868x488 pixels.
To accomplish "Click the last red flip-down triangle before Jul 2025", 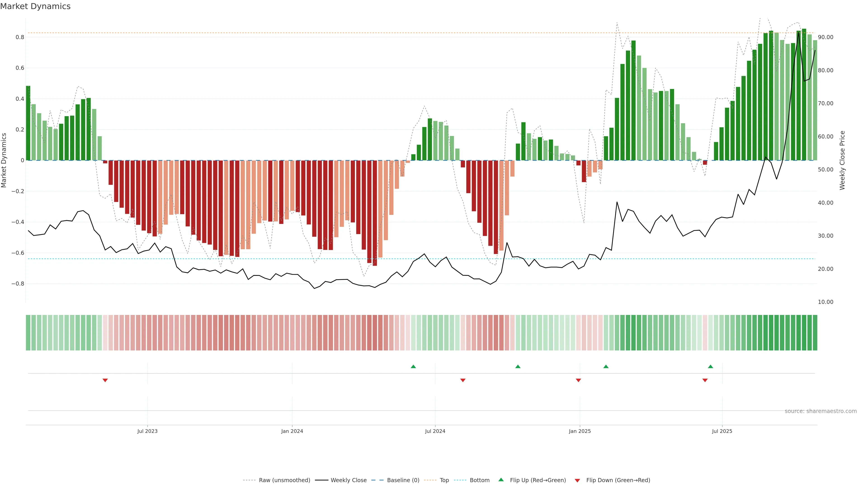I will coord(705,380).
